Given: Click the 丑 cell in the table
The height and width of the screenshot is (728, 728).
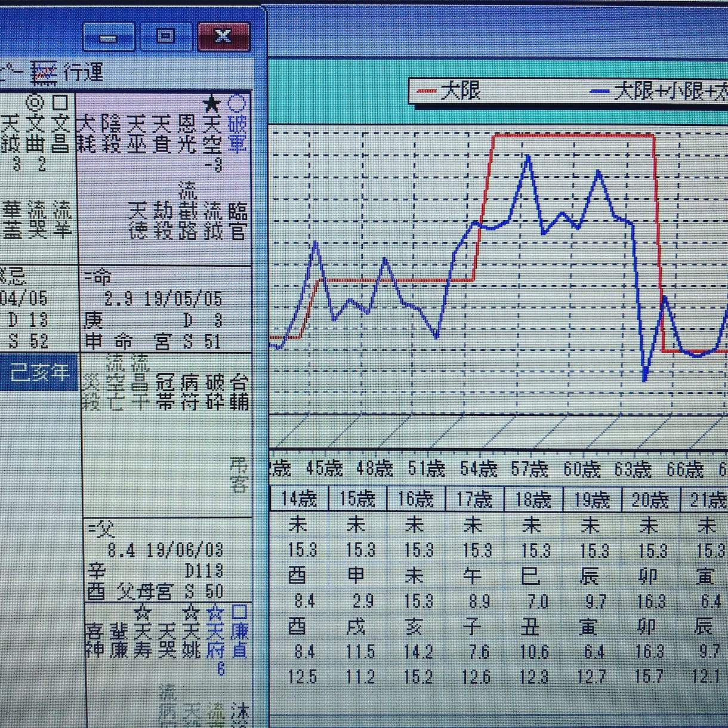Looking at the screenshot, I should (x=530, y=626).
